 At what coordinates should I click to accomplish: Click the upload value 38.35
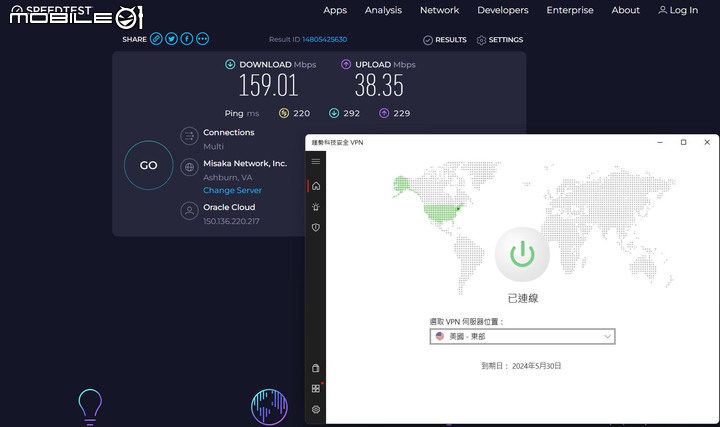[x=379, y=85]
